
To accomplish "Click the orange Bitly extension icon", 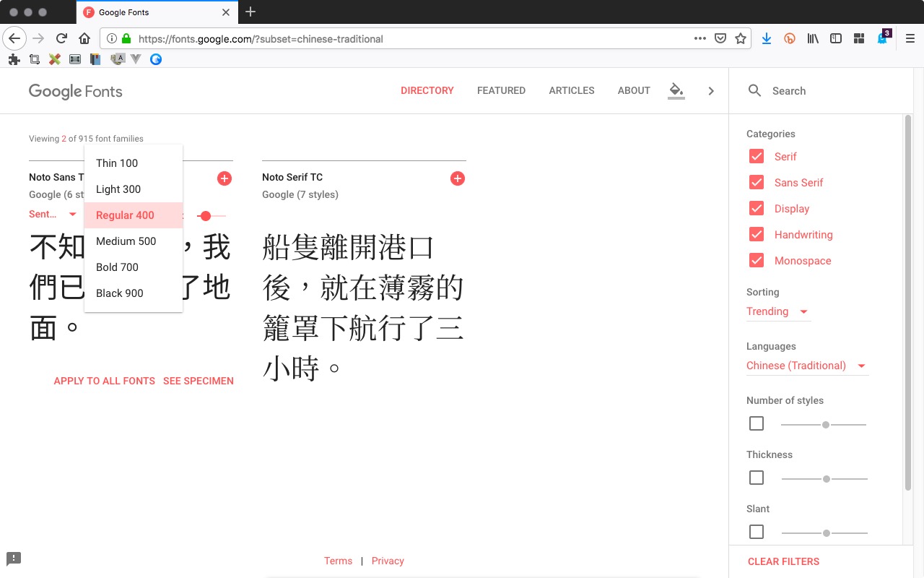I will coord(790,39).
